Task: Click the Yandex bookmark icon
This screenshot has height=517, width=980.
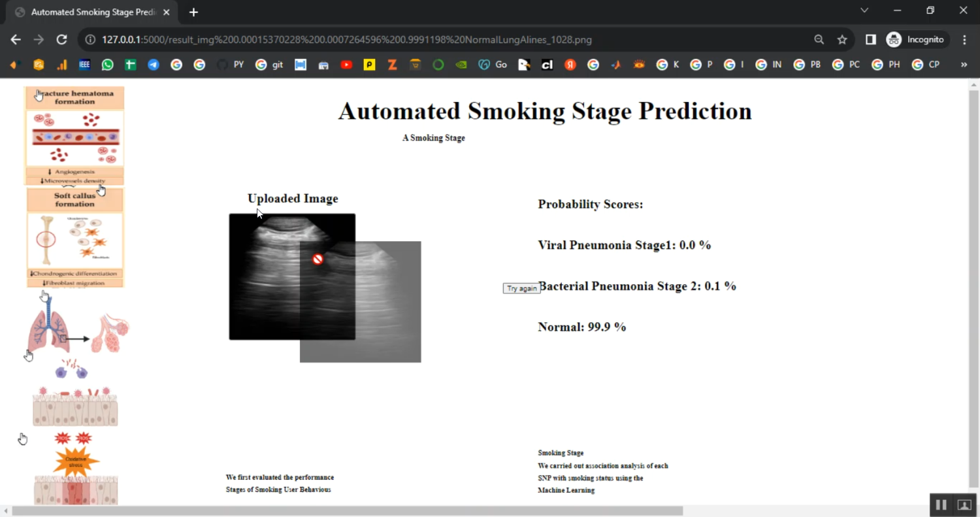Action: point(570,64)
